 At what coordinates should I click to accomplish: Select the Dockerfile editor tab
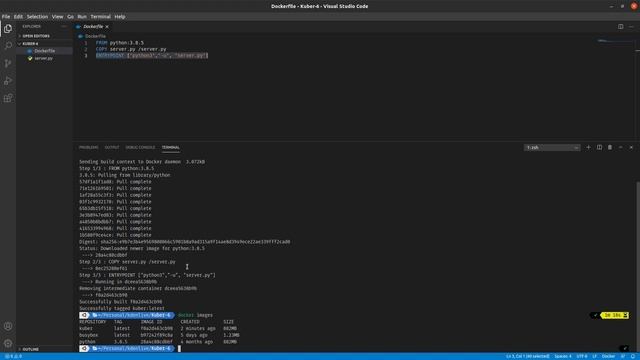[x=92, y=27]
